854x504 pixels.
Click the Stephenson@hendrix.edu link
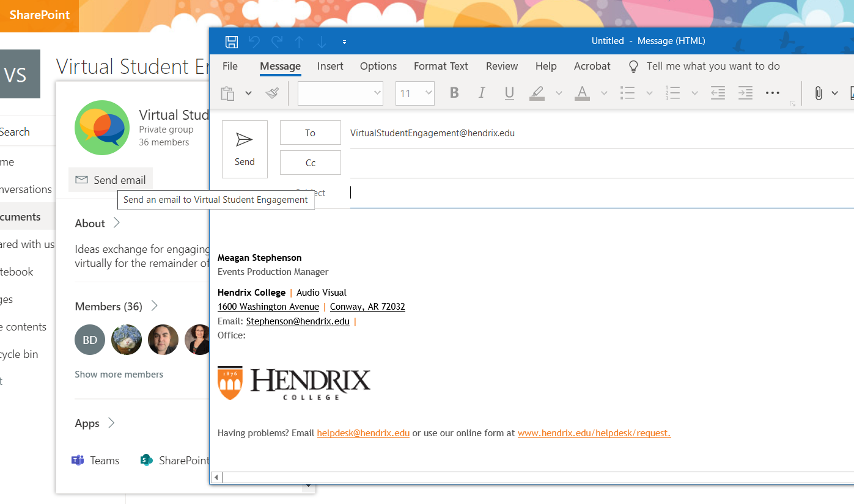click(x=298, y=321)
